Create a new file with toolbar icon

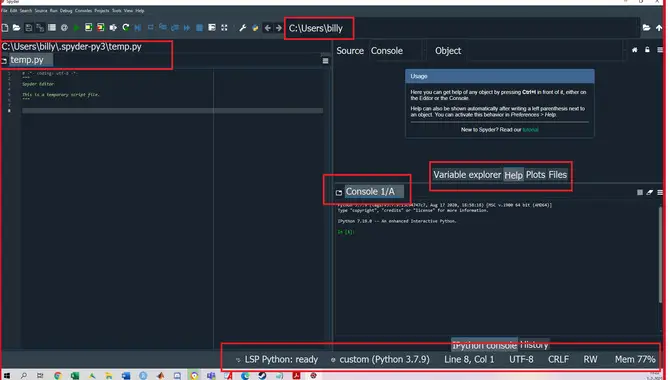(5, 28)
